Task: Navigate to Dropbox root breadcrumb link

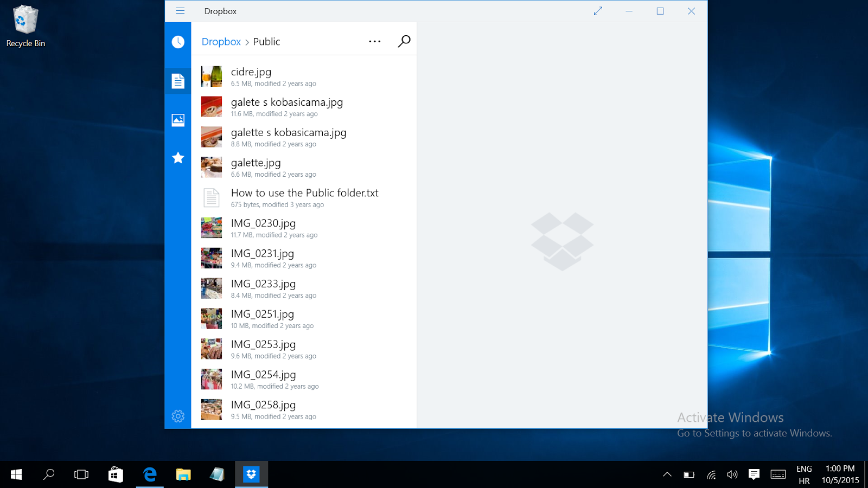Action: pyautogui.click(x=221, y=42)
